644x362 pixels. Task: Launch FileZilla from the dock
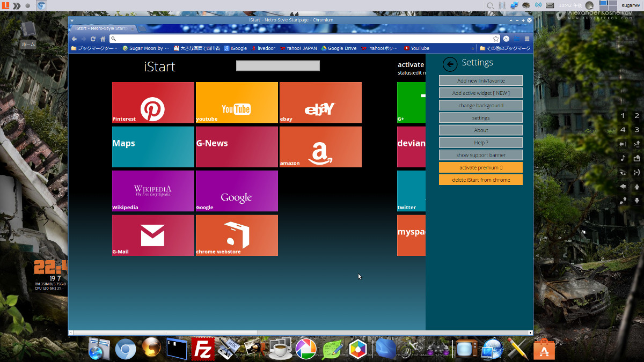pos(203,349)
